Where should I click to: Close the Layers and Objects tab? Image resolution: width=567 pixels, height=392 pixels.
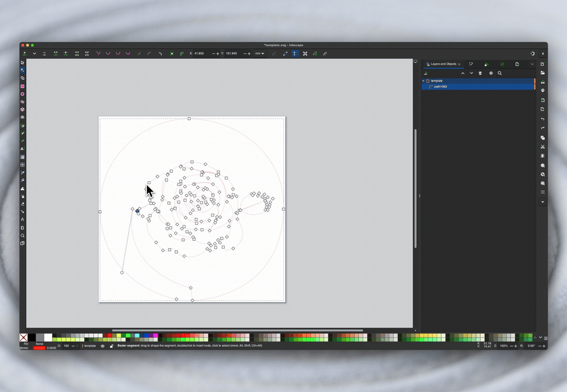coord(459,65)
